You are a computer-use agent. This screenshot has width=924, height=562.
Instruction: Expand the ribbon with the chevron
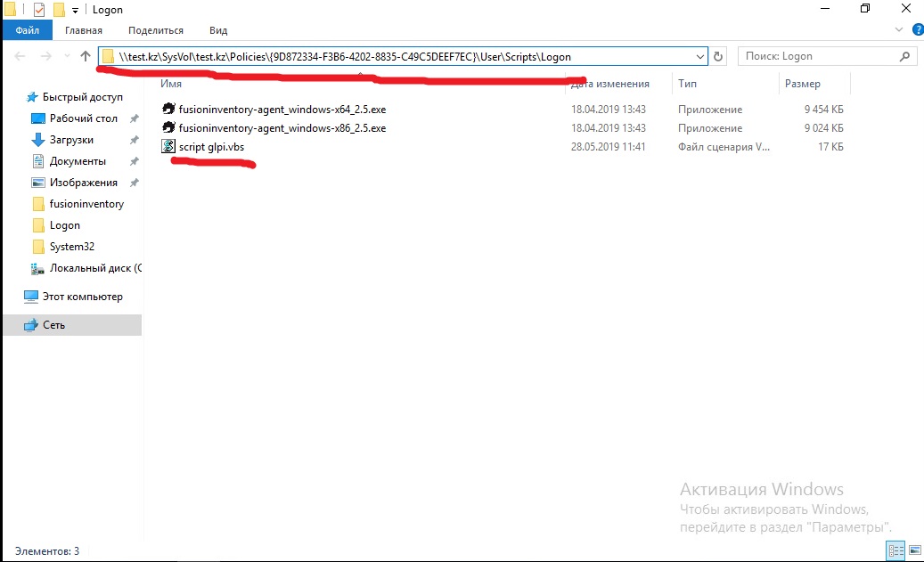[x=899, y=29]
